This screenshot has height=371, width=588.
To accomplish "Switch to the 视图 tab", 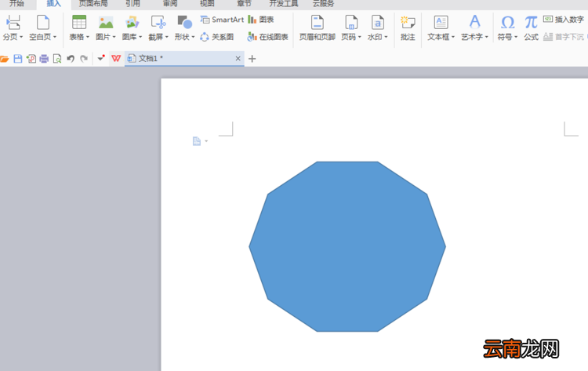I will [x=207, y=4].
